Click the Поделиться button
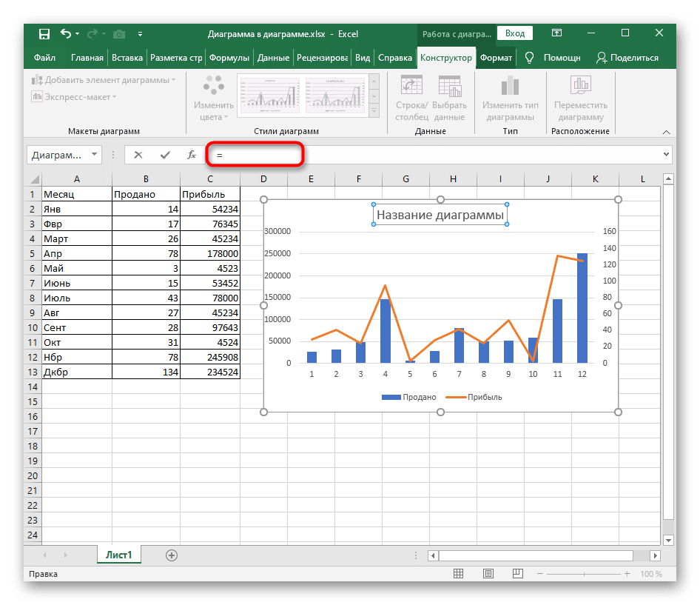Viewport: 700px width, 605px height. pos(627,58)
